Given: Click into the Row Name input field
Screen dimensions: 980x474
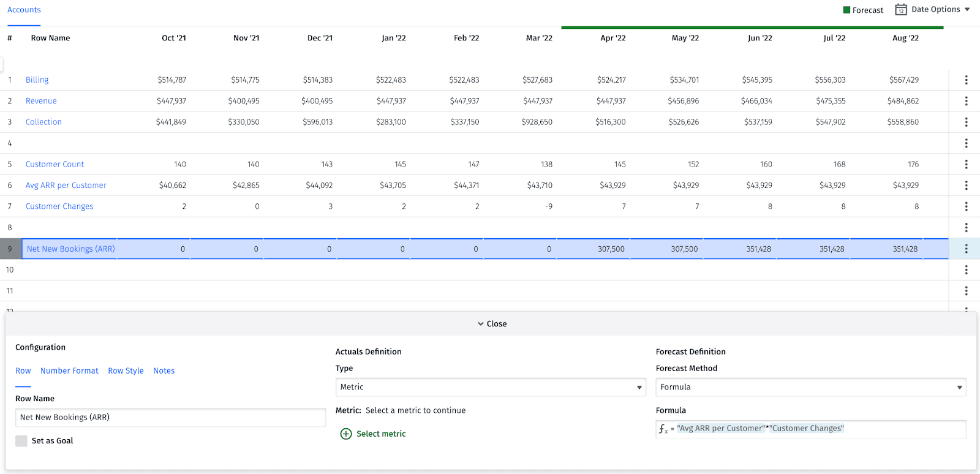Looking at the screenshot, I should tap(170, 418).
